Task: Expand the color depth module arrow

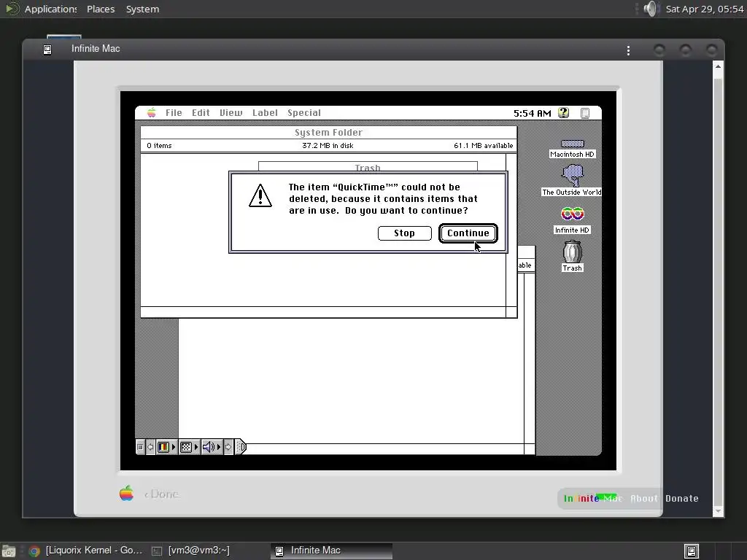Action: tap(174, 447)
